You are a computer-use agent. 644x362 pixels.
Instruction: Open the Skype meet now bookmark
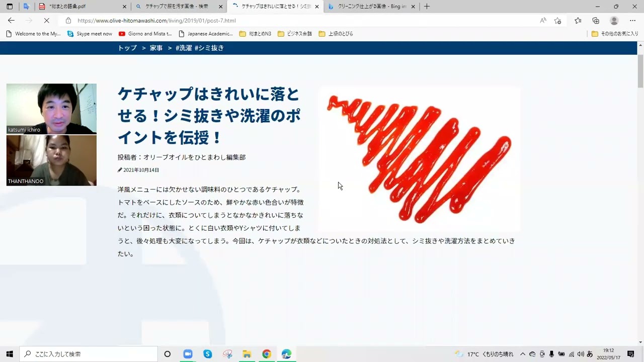tap(90, 34)
